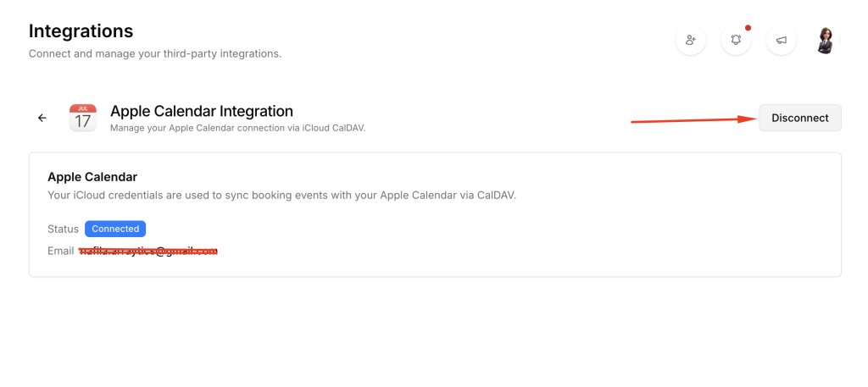
Task: Click the Apple Calendar JUL 17 icon
Action: click(x=82, y=118)
